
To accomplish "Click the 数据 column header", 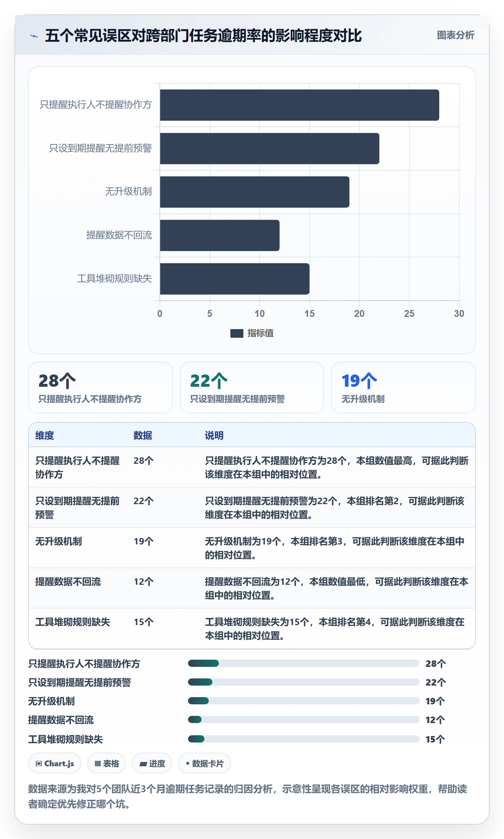I will tap(143, 435).
